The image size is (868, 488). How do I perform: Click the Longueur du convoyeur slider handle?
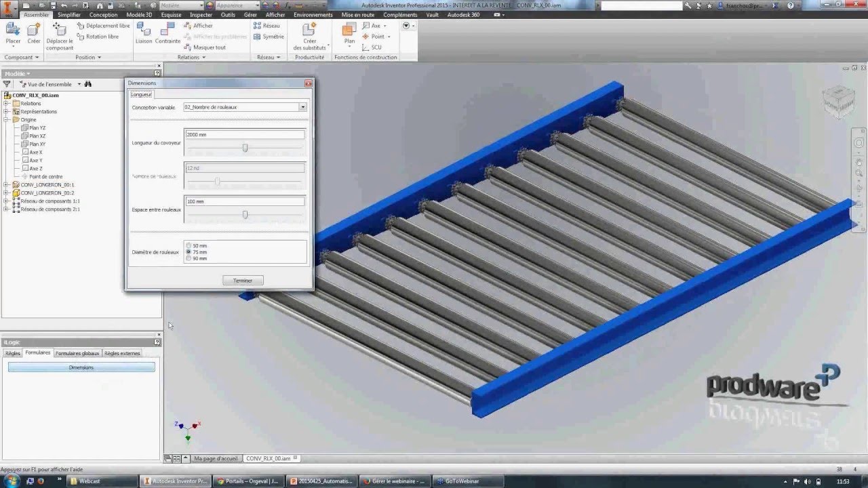(245, 148)
